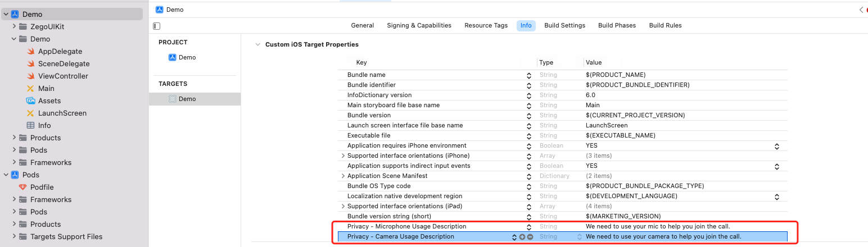Click the plus button on Camera Usage row
The width and height of the screenshot is (868, 247).
click(522, 237)
